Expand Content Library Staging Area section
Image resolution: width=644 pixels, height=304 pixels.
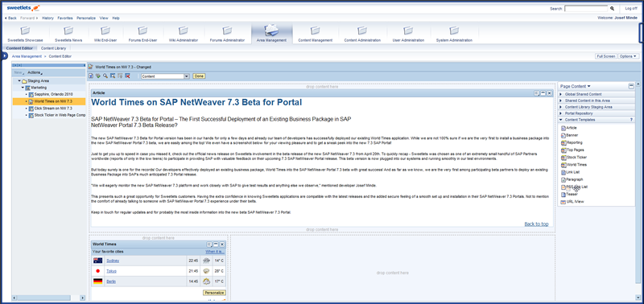pyautogui.click(x=561, y=107)
